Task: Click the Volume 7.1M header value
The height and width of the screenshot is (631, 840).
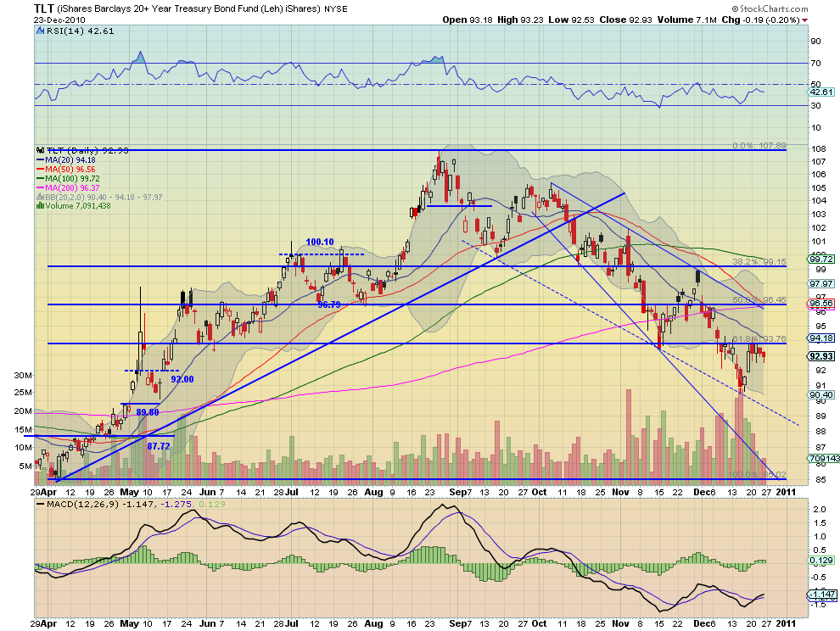Action: pos(686,20)
